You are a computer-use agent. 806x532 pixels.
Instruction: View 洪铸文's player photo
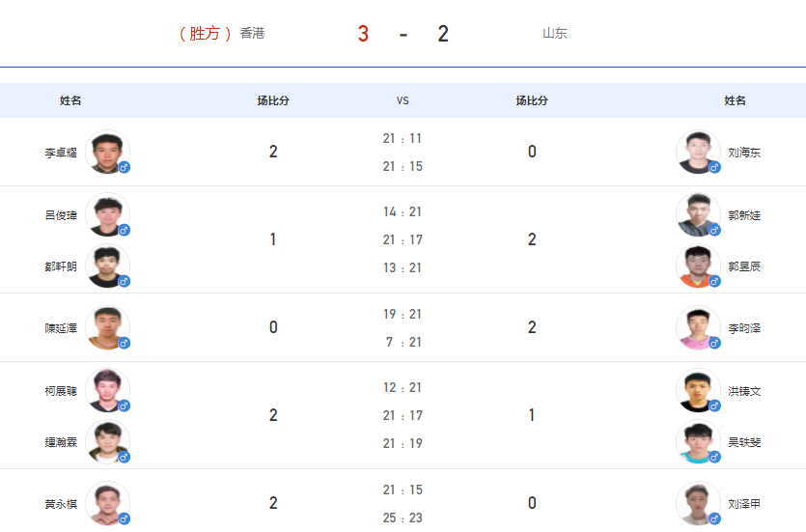pos(698,390)
